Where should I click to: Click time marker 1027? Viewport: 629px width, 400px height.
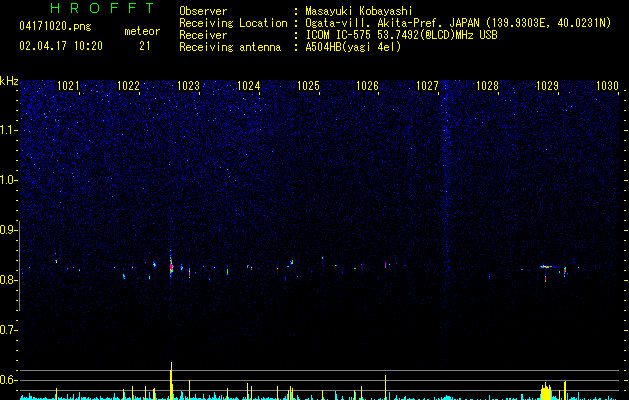(x=428, y=86)
